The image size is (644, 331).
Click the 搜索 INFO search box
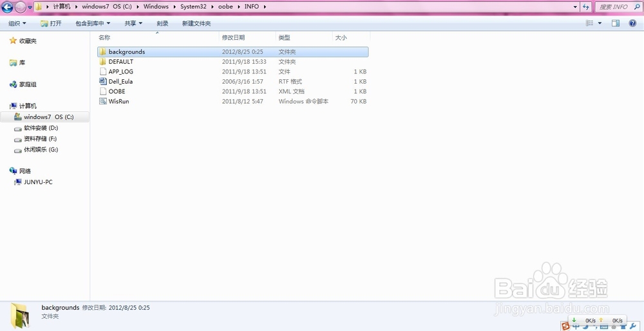(x=618, y=7)
